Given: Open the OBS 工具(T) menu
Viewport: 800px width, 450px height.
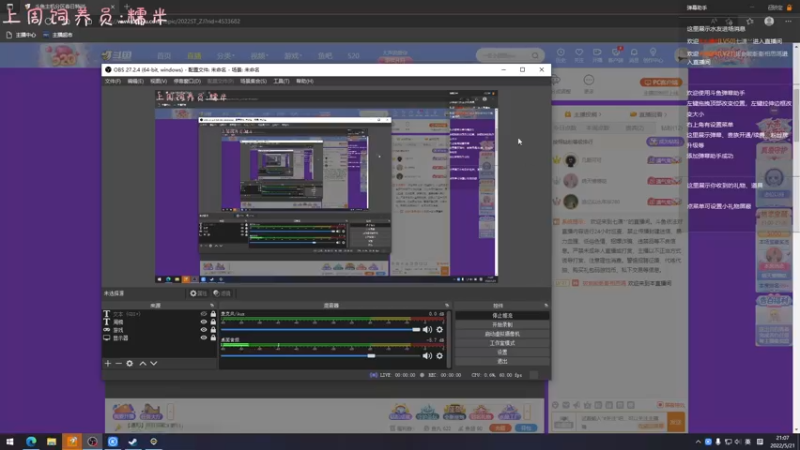Looking at the screenshot, I should click(281, 81).
